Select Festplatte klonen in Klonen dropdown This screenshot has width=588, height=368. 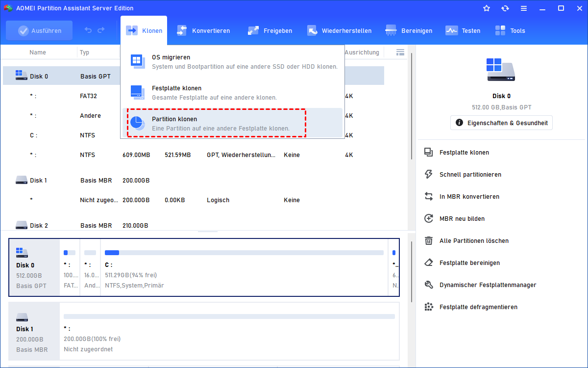point(233,92)
